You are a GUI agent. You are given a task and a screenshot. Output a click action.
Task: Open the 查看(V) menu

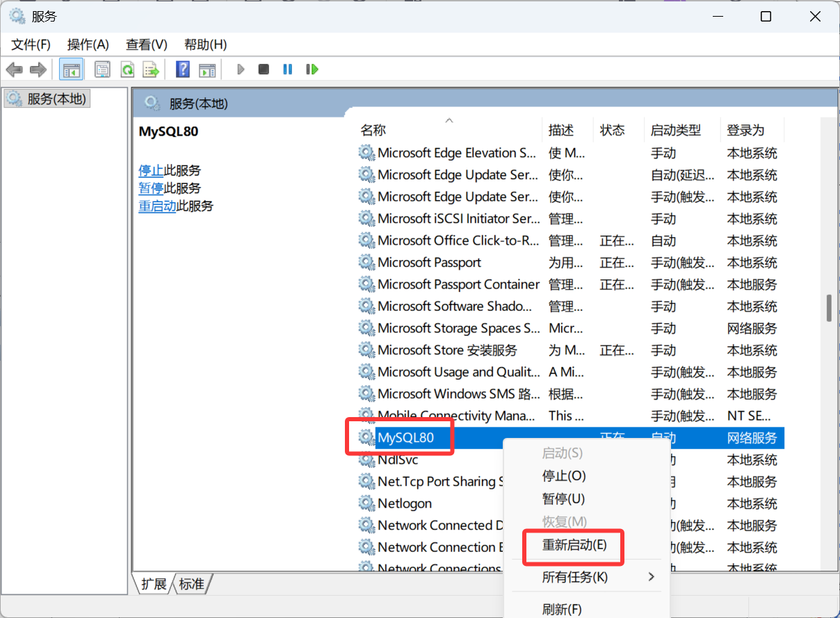(x=147, y=44)
